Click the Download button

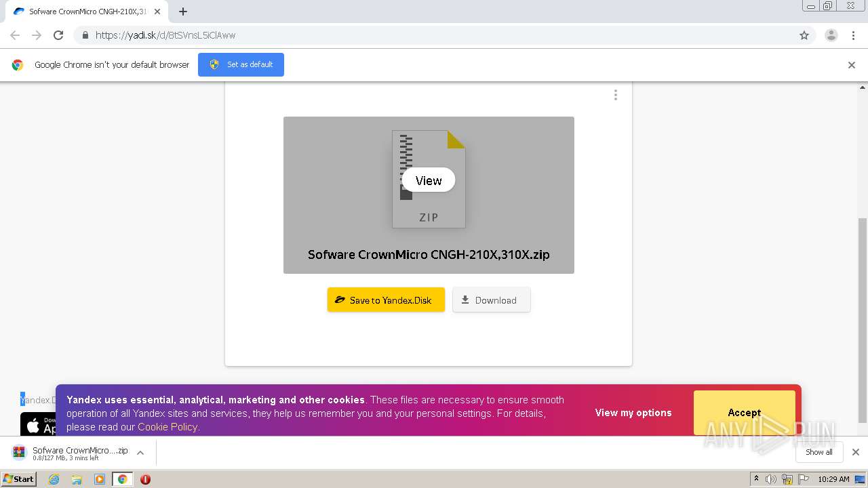[492, 300]
